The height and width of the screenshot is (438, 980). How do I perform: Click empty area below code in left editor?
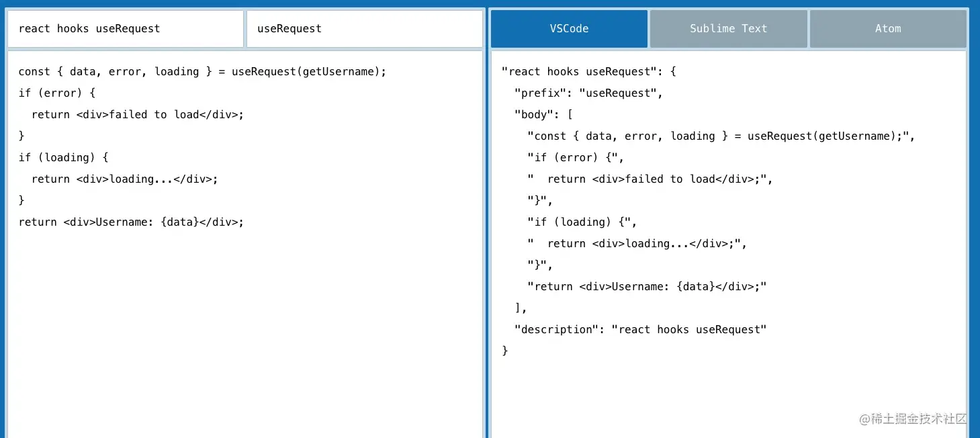pos(244,336)
